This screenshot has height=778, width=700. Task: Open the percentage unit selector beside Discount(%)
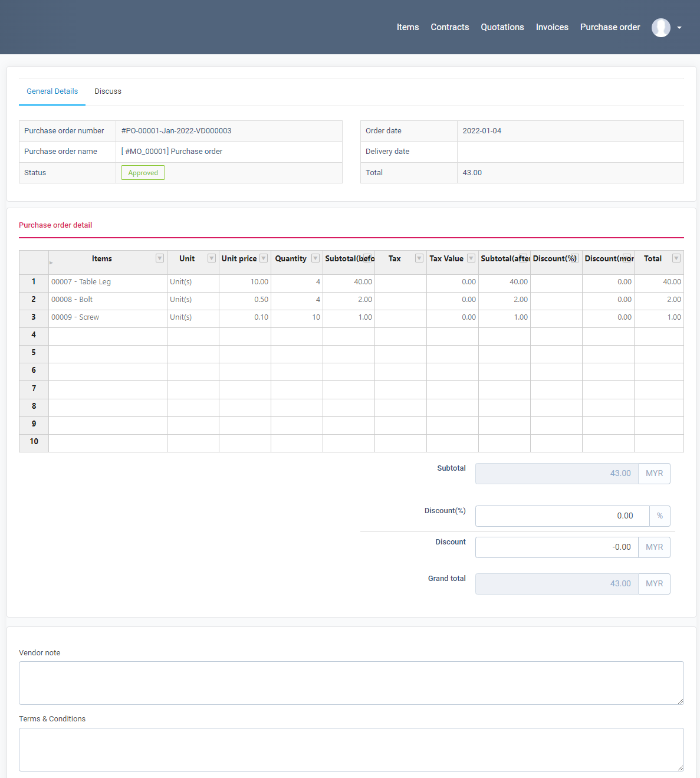click(x=659, y=516)
